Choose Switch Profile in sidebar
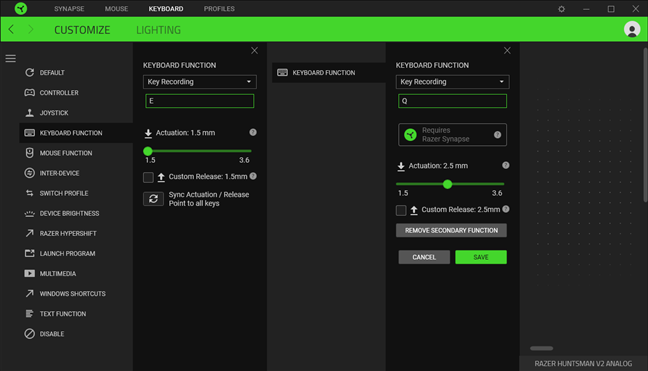The height and width of the screenshot is (371, 648). [x=76, y=193]
